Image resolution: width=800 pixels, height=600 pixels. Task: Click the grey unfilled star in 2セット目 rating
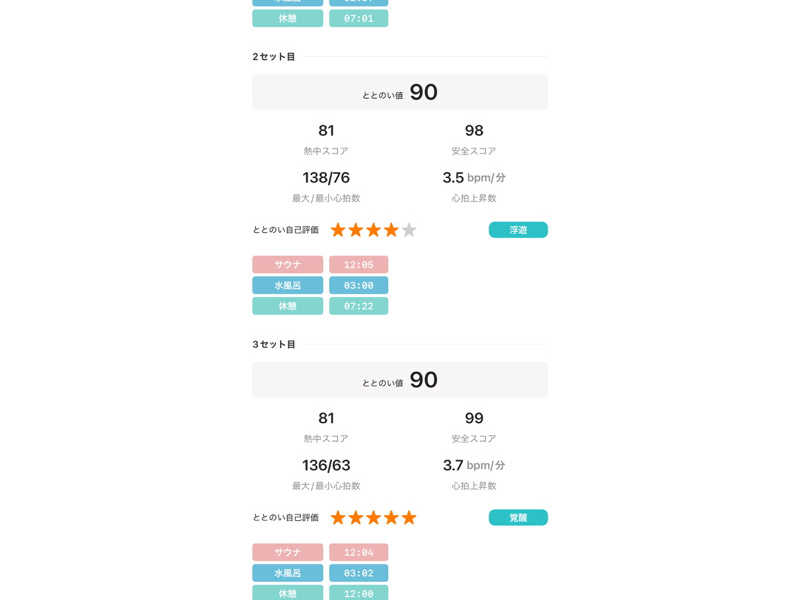click(x=409, y=230)
